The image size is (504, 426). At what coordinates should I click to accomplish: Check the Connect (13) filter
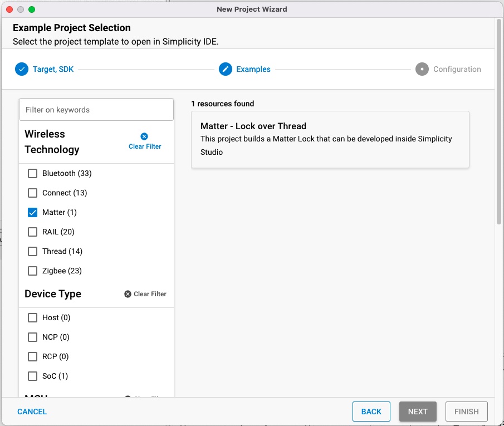click(32, 193)
